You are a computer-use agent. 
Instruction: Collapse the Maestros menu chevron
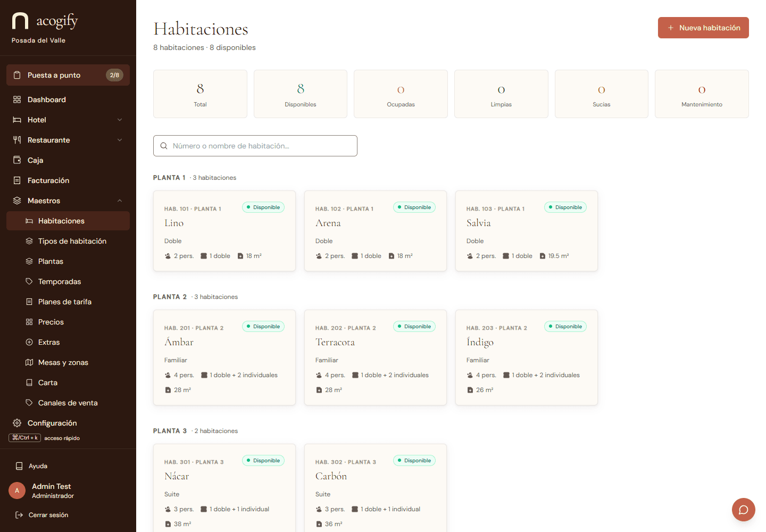tap(120, 201)
